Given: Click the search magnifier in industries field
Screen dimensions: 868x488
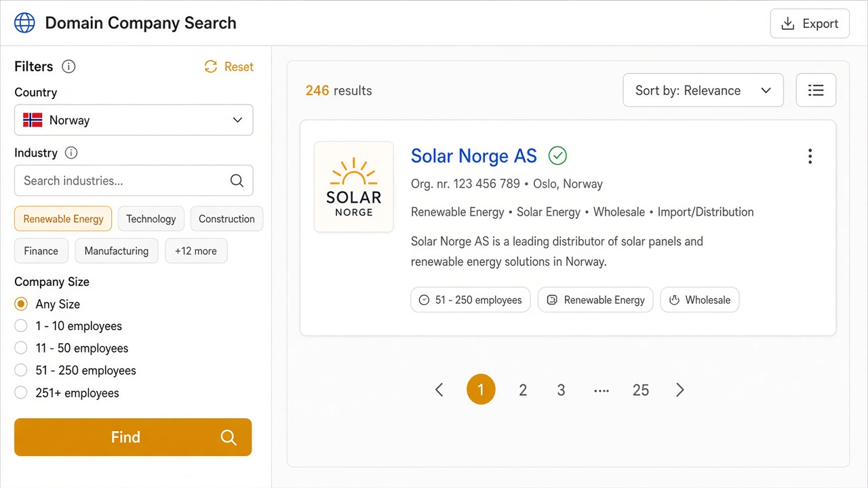Looking at the screenshot, I should 237,181.
